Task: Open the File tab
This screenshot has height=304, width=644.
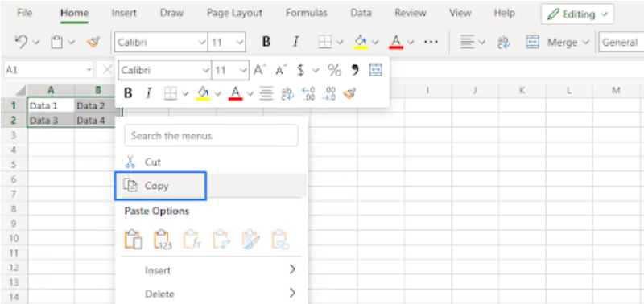Action: [x=25, y=13]
